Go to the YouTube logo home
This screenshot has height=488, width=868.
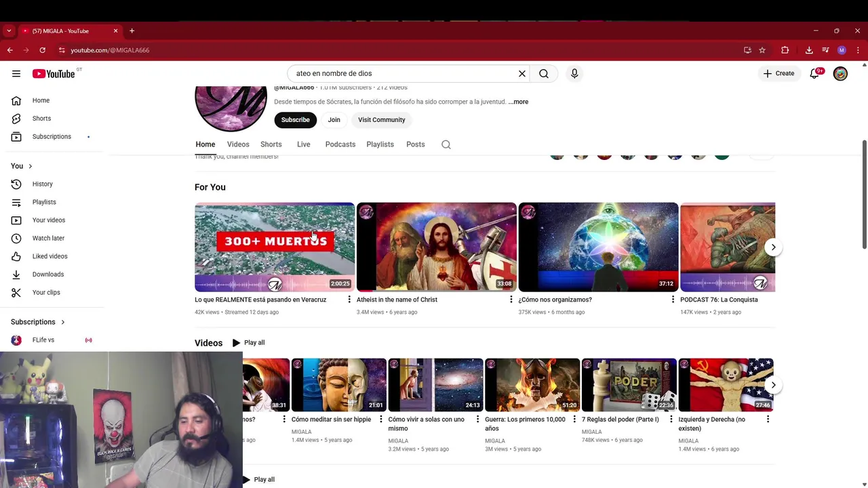[54, 73]
